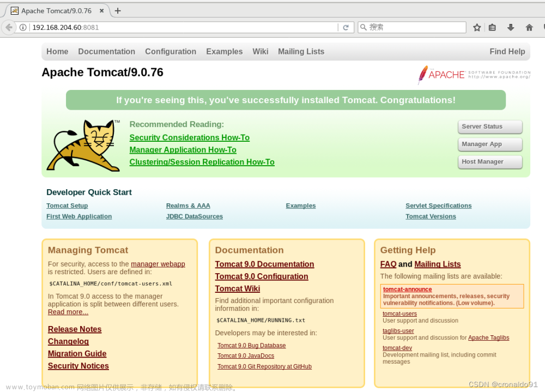Screen dimensions: 545x392
Task: Open the First Web Application link
Action: [79, 216]
